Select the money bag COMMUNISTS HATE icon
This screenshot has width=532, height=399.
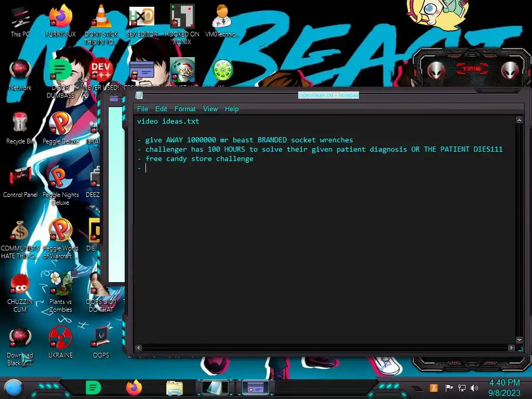(x=20, y=240)
